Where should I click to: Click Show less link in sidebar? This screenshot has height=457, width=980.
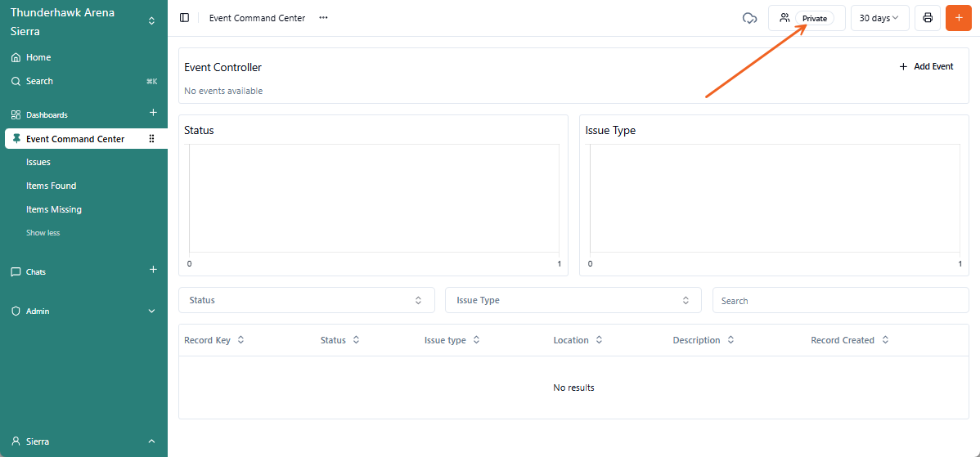coord(43,233)
